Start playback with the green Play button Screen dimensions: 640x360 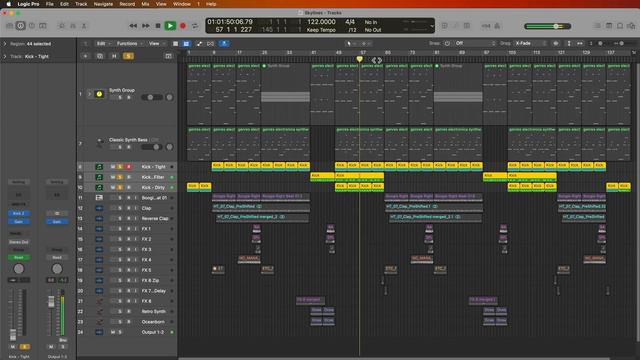pyautogui.click(x=170, y=26)
